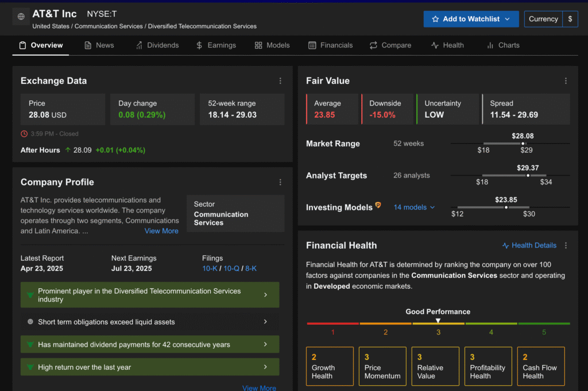Open the 10-K filing link
Image resolution: width=588 pixels, height=391 pixels.
(210, 268)
